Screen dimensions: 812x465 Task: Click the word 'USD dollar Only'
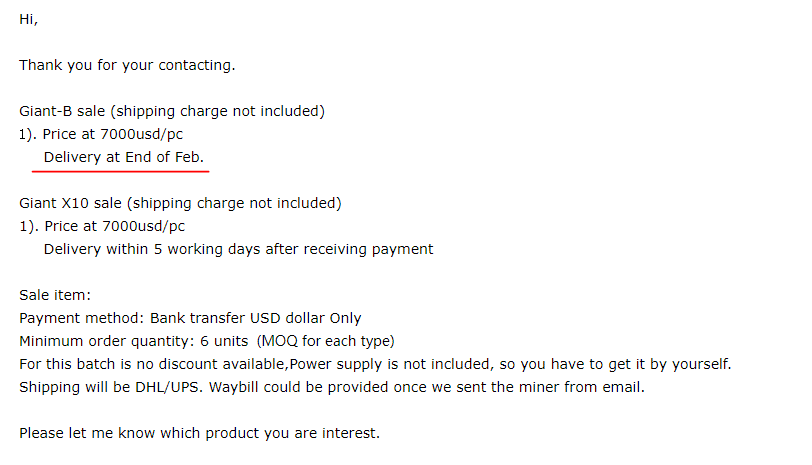[x=306, y=318]
